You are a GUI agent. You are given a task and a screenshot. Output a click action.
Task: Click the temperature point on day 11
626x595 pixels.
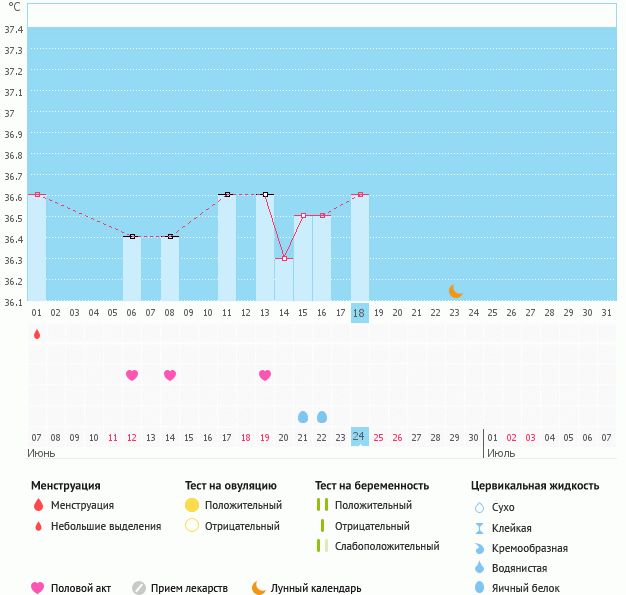[227, 194]
